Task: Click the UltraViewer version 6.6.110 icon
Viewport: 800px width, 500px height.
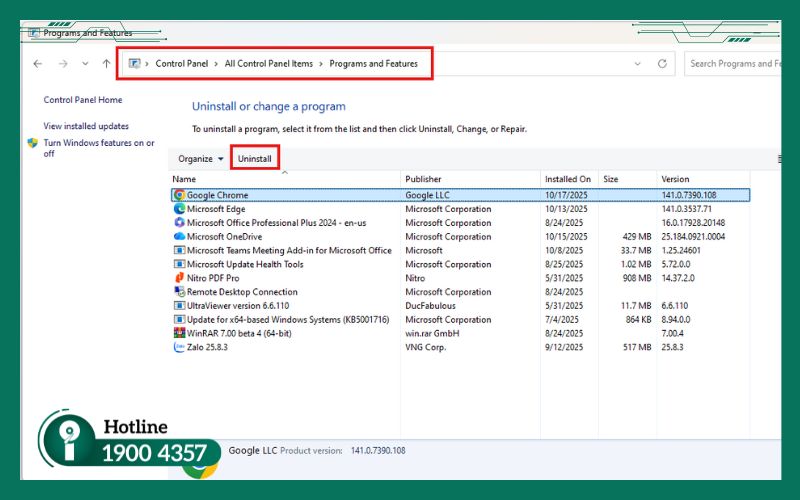Action: click(x=179, y=306)
